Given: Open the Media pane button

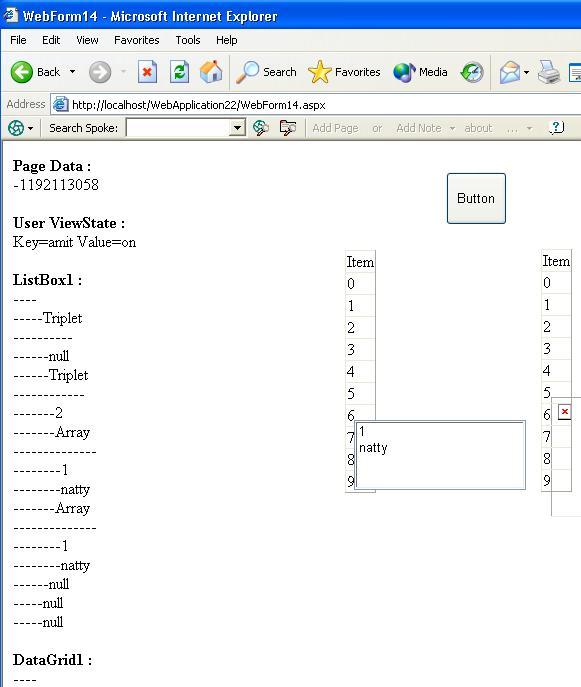Looking at the screenshot, I should [420, 72].
